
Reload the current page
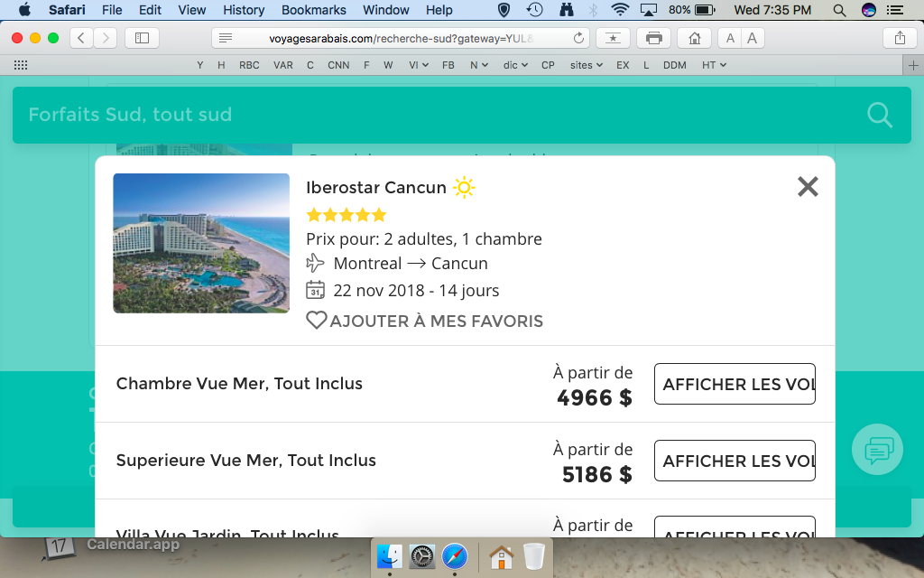(578, 38)
